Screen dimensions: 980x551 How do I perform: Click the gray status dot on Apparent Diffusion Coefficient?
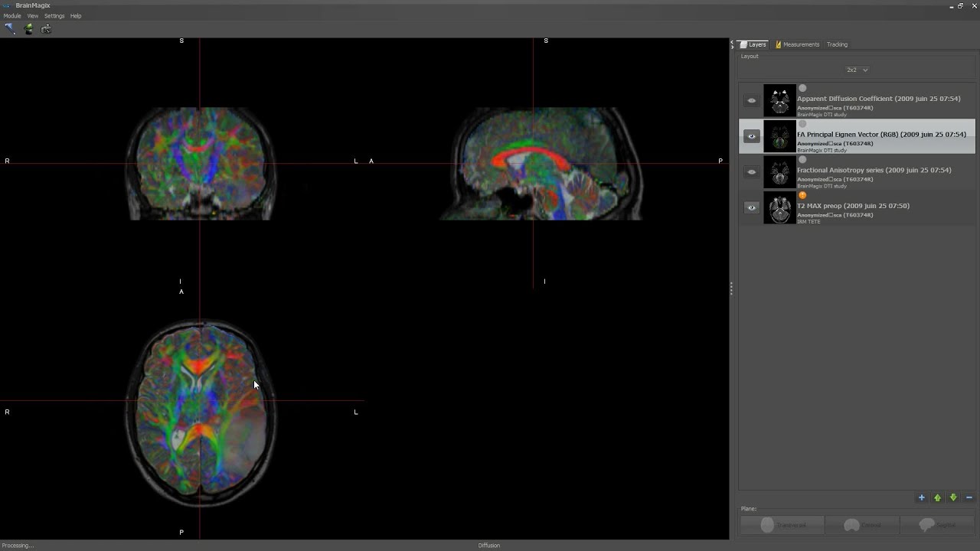point(802,89)
